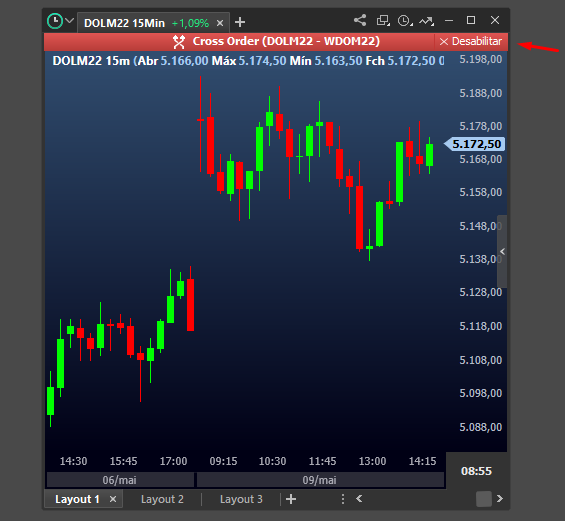Click the green clock icon at top left
The width and height of the screenshot is (565, 521).
[x=55, y=21]
